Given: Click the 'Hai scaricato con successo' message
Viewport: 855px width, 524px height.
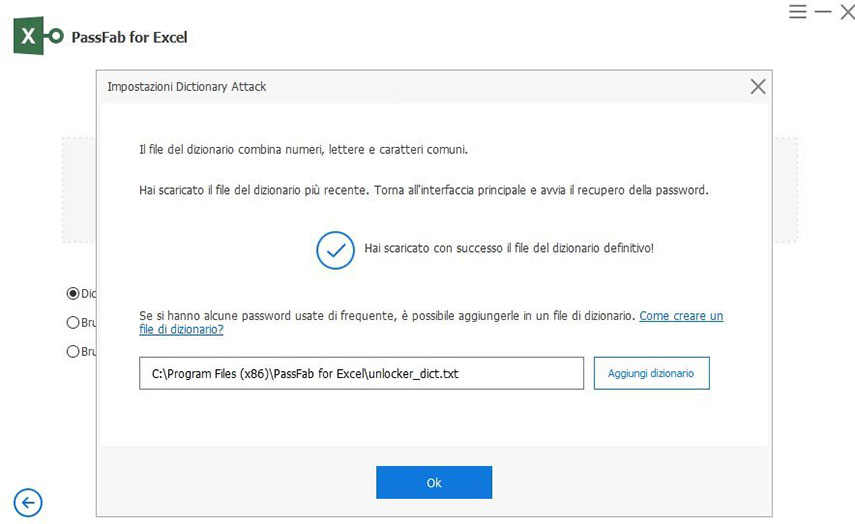Looking at the screenshot, I should tap(509, 247).
